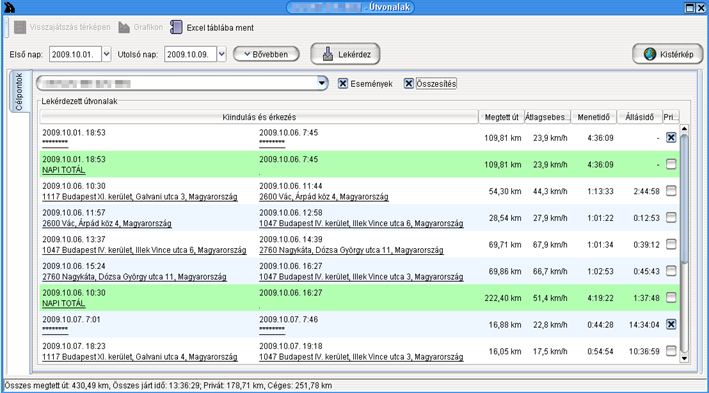Sort by Kiindulás és érkezés header
Screen dimensions: 709x393
coord(259,117)
